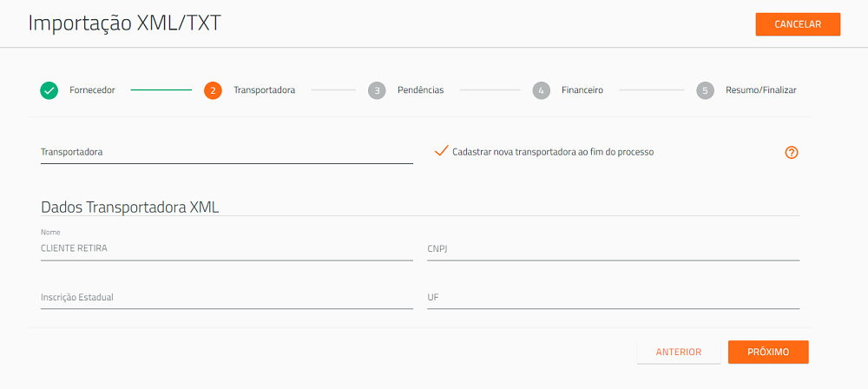Go to the Financeiro step label
Image resolution: width=868 pixels, height=389 pixels.
(582, 90)
